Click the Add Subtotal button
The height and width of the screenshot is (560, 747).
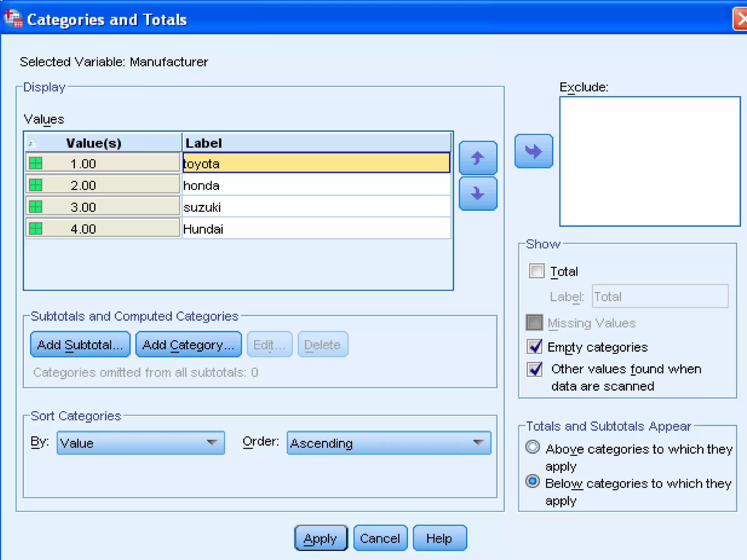tap(80, 344)
